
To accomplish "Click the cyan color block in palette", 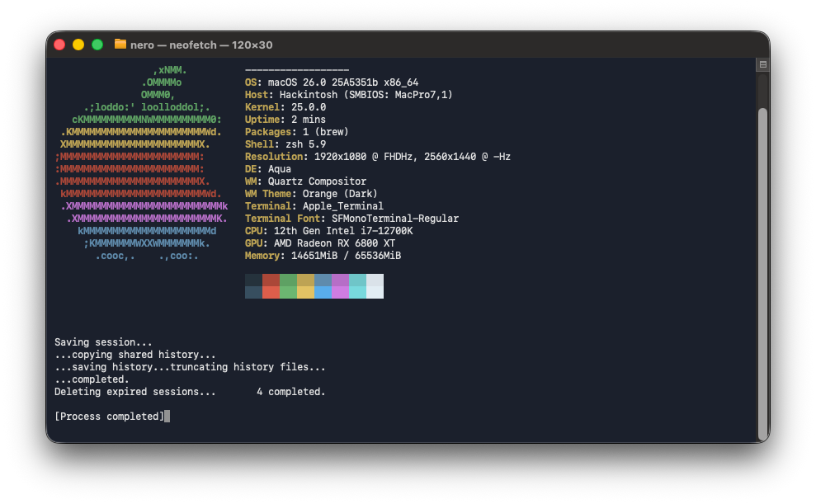I will pyautogui.click(x=357, y=286).
